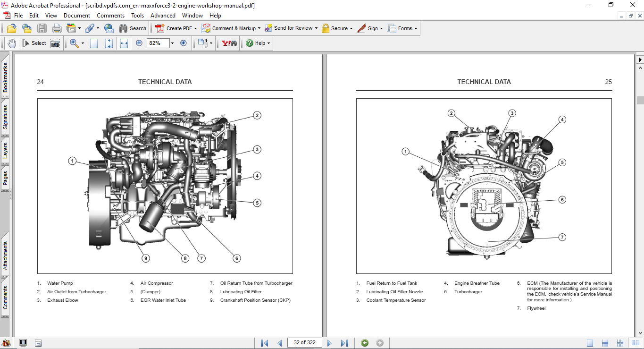Image resolution: width=644 pixels, height=349 pixels.
Task: Select the Hand tool
Action: [11, 43]
